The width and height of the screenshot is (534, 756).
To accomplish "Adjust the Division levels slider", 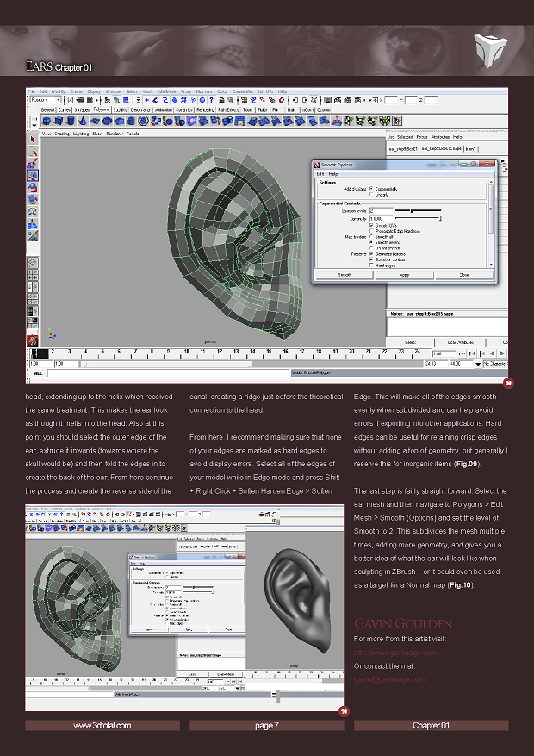I will (413, 210).
